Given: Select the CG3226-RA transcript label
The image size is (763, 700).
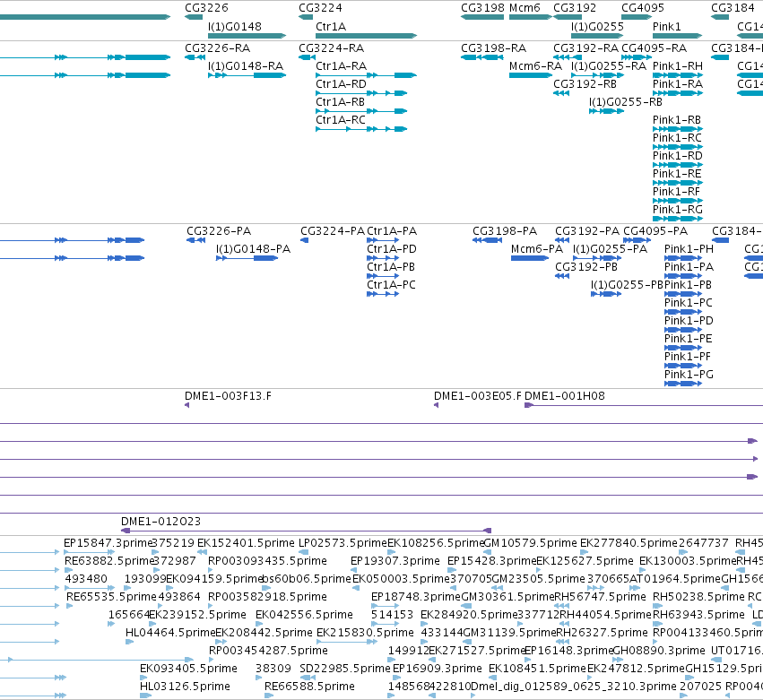Looking at the screenshot, I should [218, 48].
